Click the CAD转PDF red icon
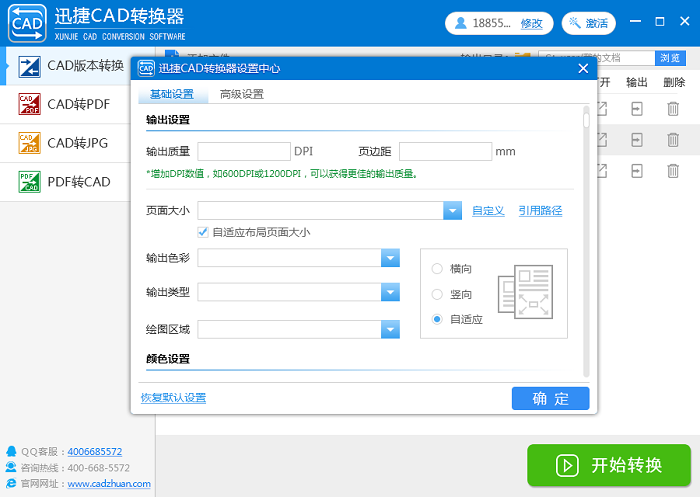 29,104
